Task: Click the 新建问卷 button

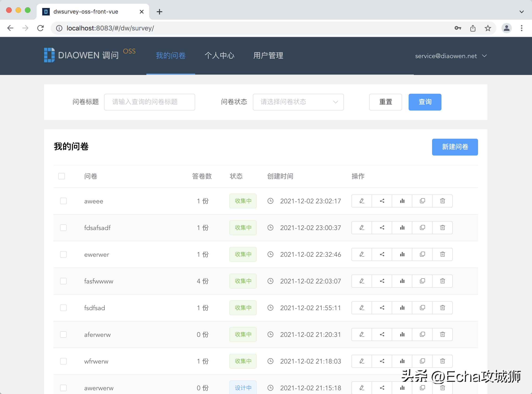Action: tap(455, 147)
